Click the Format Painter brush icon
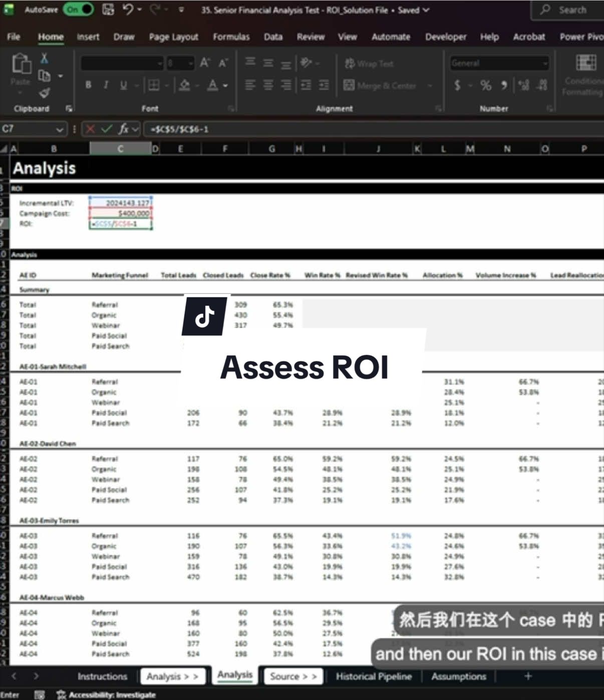Viewport: 604px width, 700px height. click(x=45, y=93)
